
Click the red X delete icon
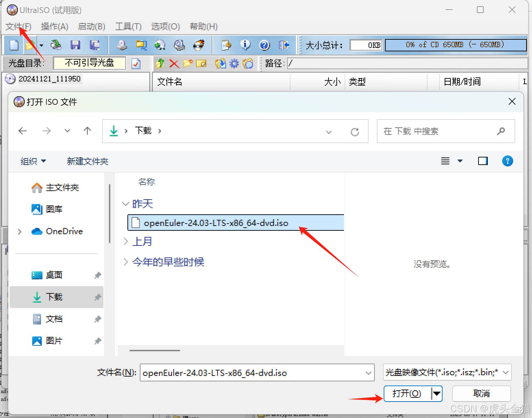(x=174, y=63)
